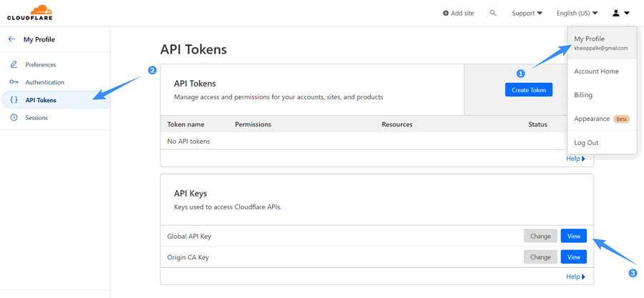The image size is (644, 298).
Task: Expand the Support dropdown
Action: coord(527,13)
